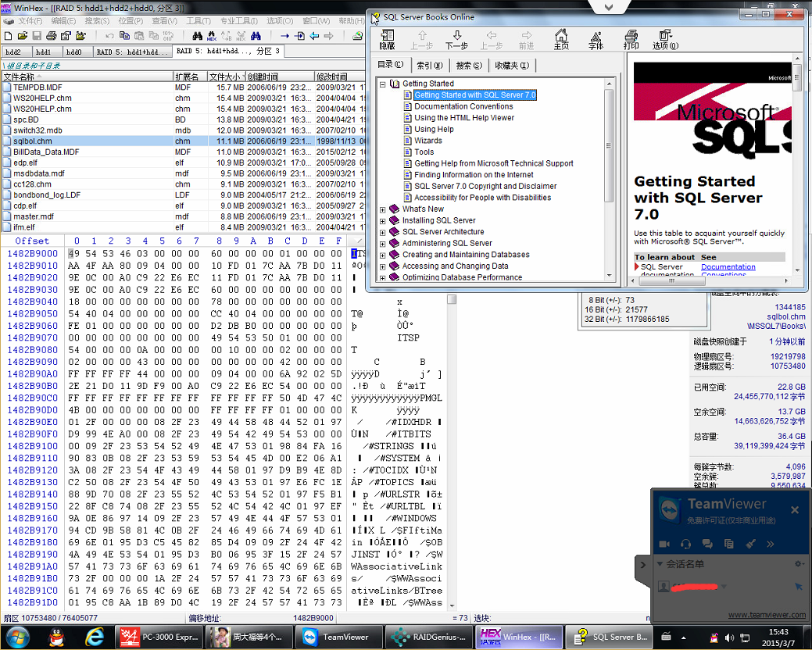
Task: Click the file box icon in TeamViewer
Action: point(728,544)
